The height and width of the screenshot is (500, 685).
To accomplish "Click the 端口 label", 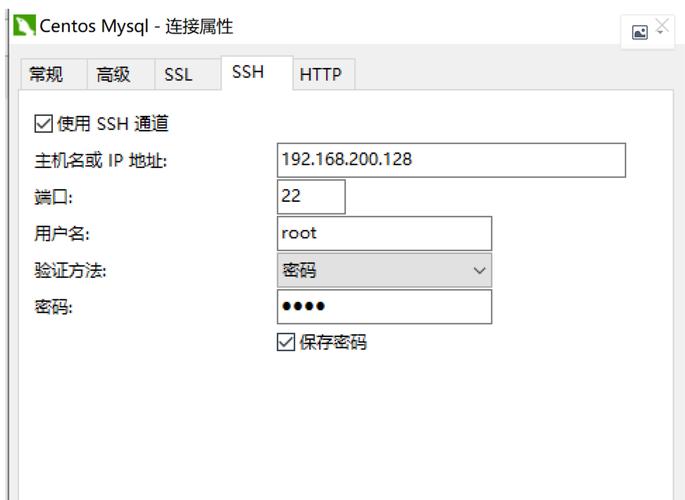I will coord(53,197).
